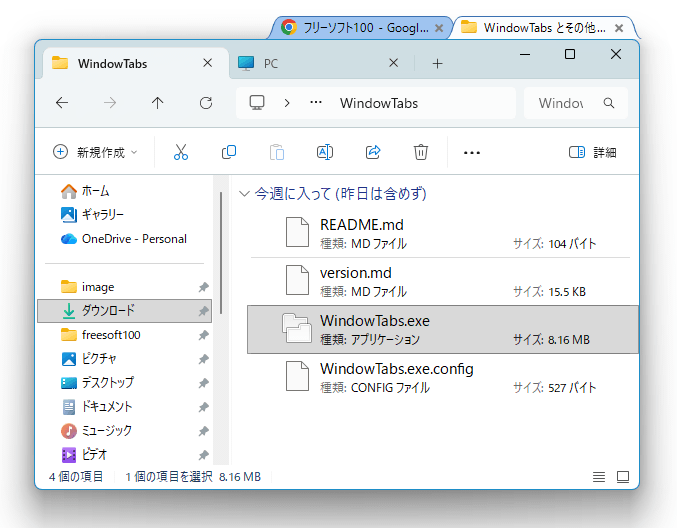Go up one folder level
The height and width of the screenshot is (528, 677).
pos(158,103)
